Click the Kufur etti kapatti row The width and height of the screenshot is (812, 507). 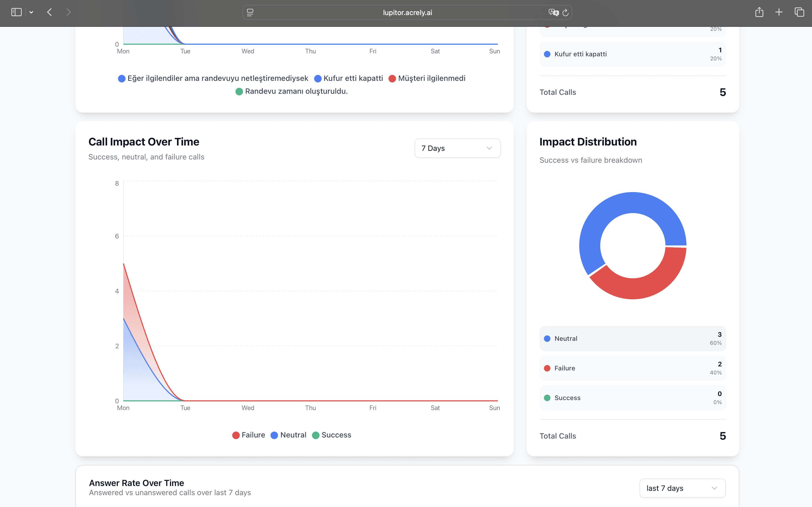coord(633,54)
